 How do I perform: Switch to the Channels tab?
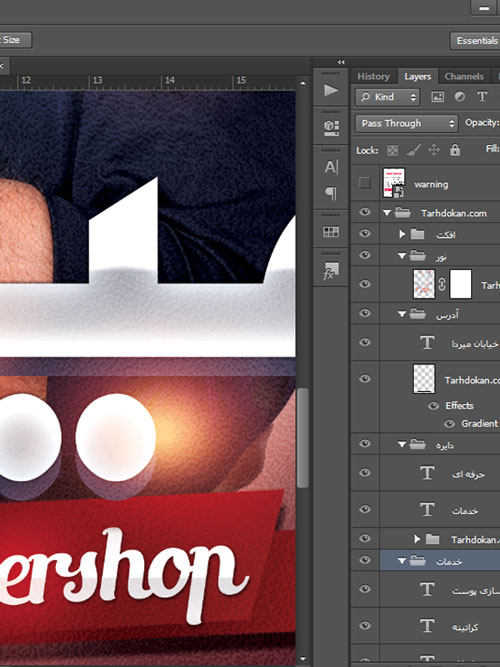[464, 77]
